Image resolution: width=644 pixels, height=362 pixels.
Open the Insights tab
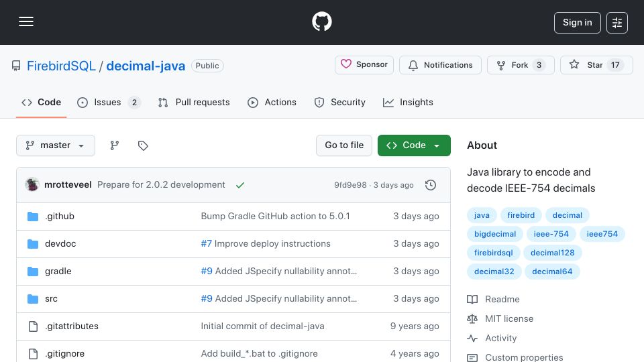[408, 102]
